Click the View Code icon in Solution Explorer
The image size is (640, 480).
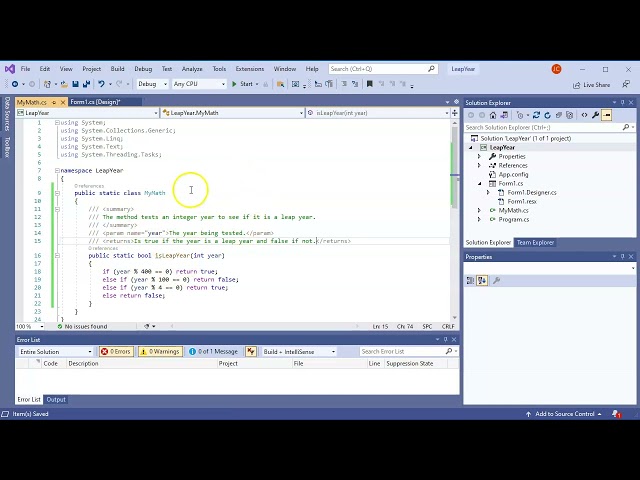point(584,116)
